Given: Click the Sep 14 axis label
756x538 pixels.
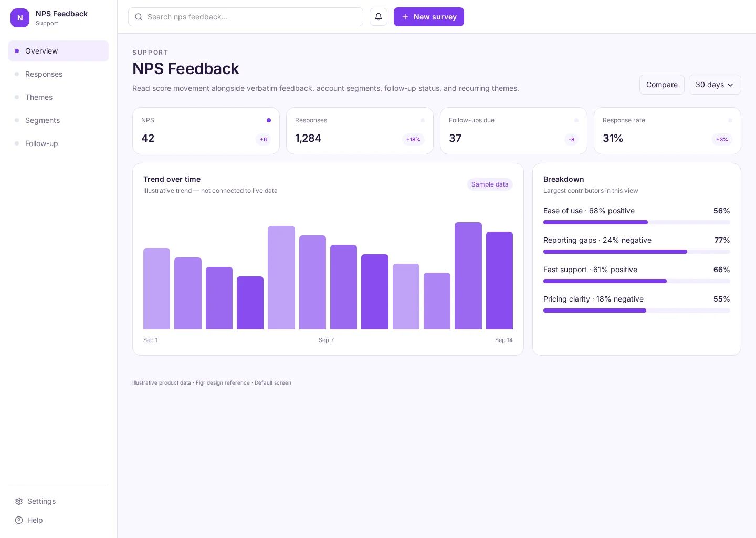Looking at the screenshot, I should (504, 340).
